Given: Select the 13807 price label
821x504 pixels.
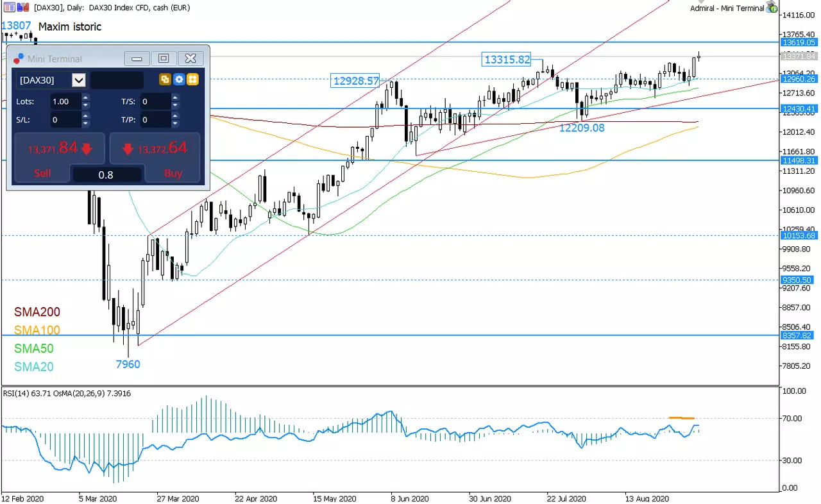Looking at the screenshot, I should pyautogui.click(x=16, y=26).
